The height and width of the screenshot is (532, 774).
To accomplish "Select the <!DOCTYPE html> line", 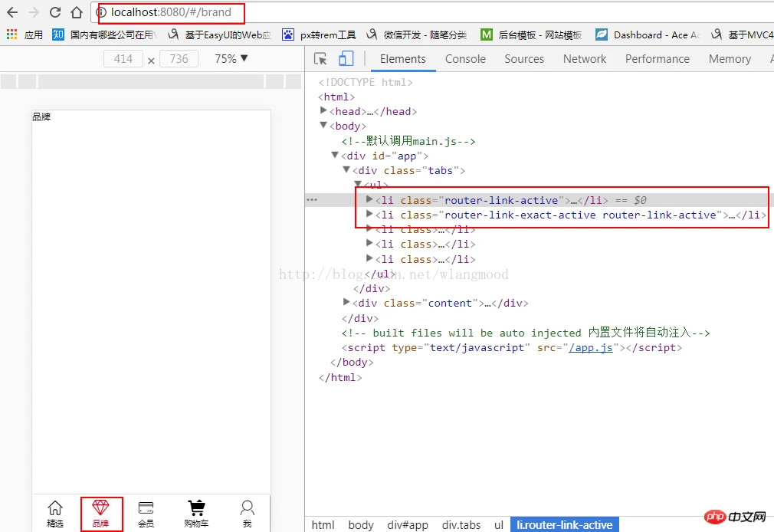I will [366, 82].
